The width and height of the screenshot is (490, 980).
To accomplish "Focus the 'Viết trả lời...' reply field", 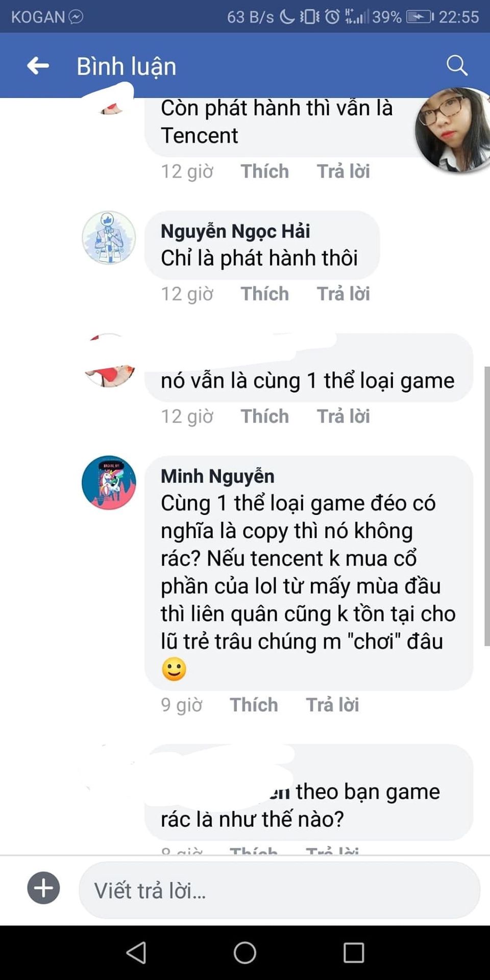I will tap(279, 890).
